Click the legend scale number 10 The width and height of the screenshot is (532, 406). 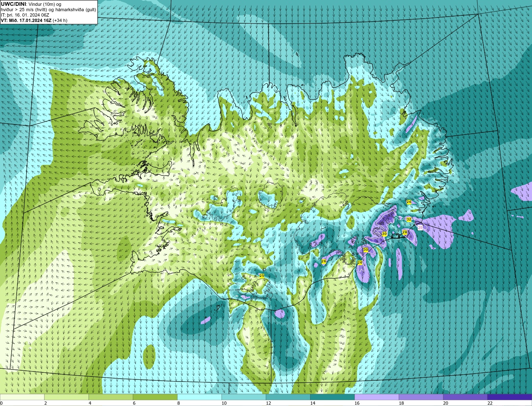pos(224,403)
